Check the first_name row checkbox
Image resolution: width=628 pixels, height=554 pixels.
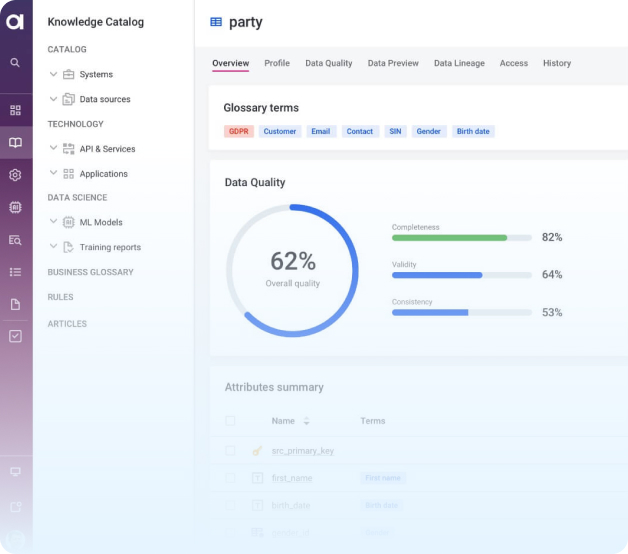click(230, 478)
